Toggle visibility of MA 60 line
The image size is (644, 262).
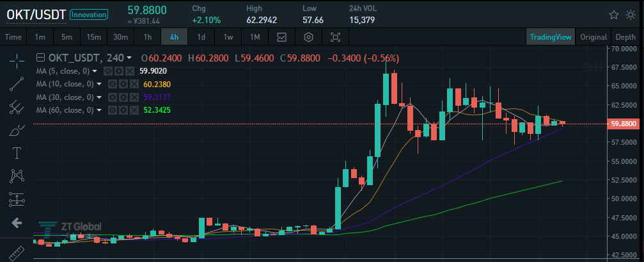(113, 110)
